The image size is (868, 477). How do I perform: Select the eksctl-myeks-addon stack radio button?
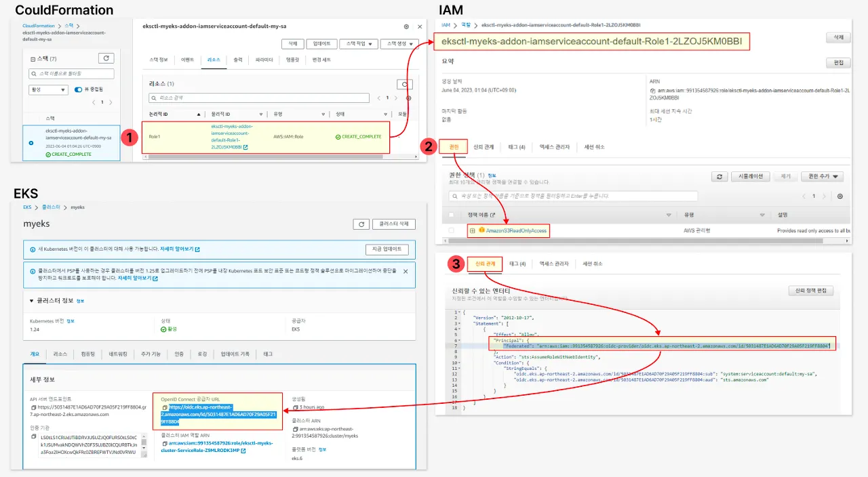[31, 143]
